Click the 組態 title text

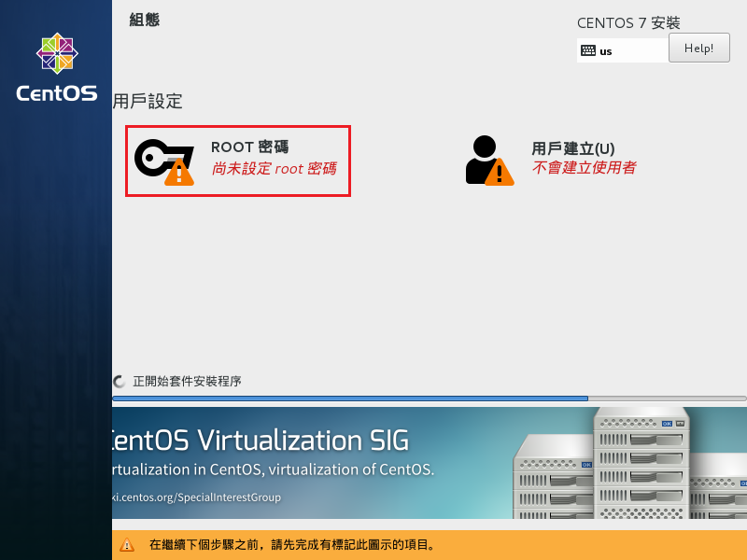[145, 20]
